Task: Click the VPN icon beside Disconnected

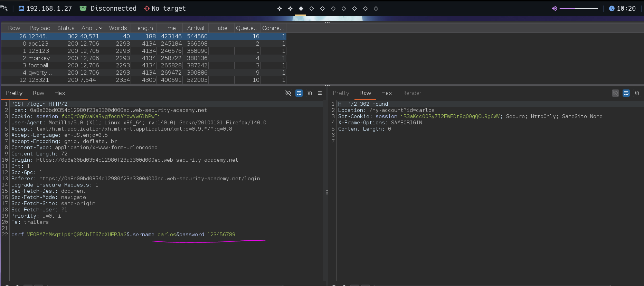Action: pos(83,8)
